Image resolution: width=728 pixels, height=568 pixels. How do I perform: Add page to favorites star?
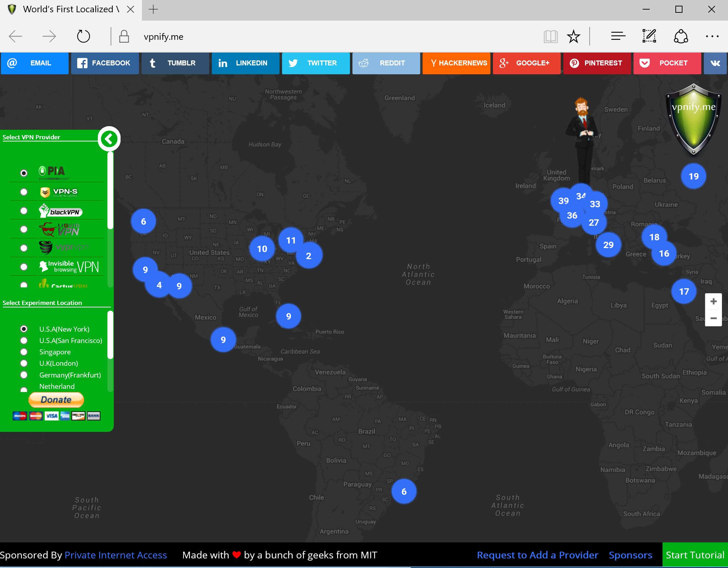point(573,36)
